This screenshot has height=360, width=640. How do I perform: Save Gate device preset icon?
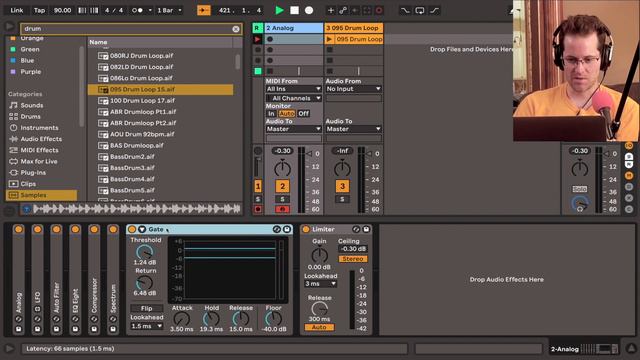coord(287,229)
